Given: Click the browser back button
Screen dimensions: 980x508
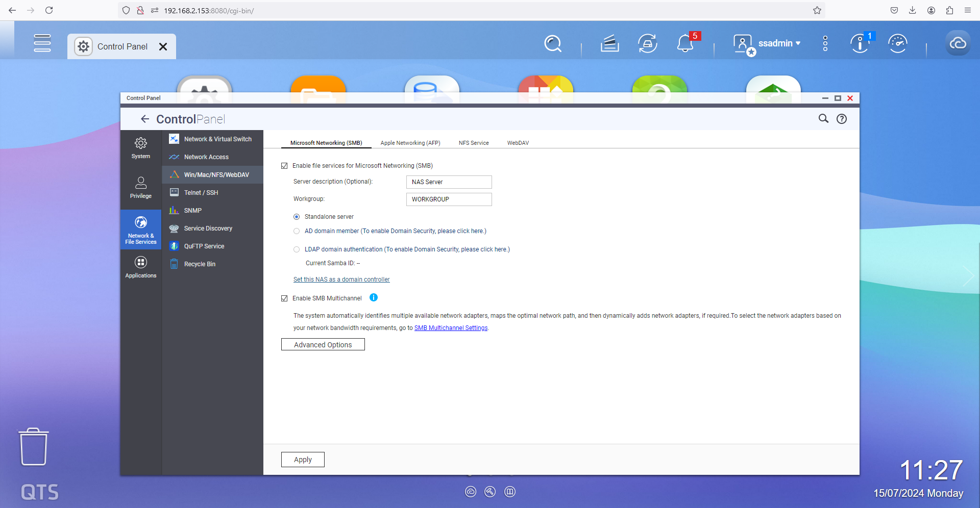Looking at the screenshot, I should pyautogui.click(x=12, y=10).
